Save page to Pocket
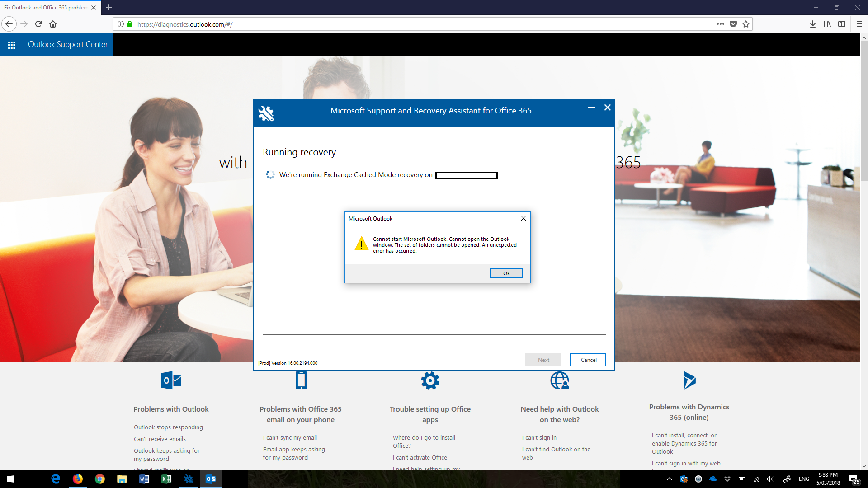 (x=733, y=24)
